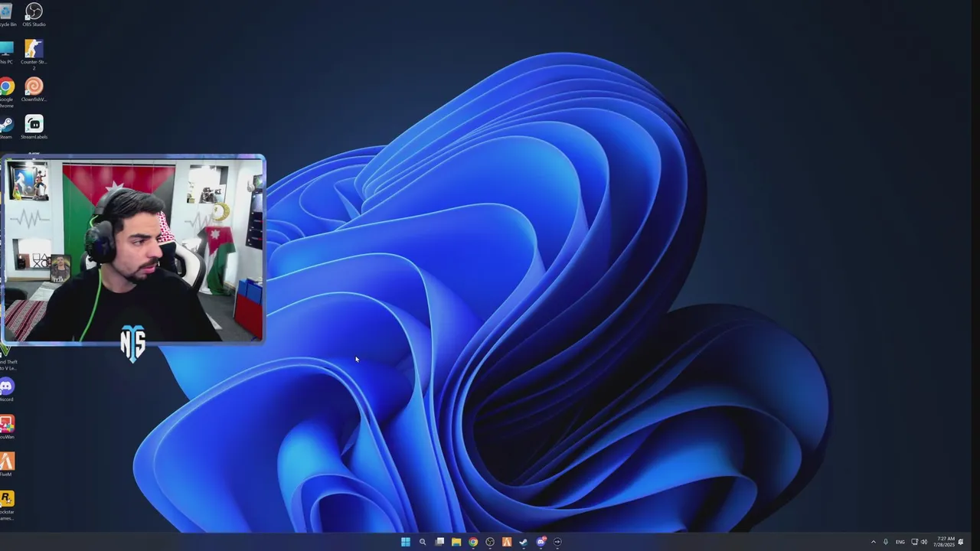Open the volume speaker tray icon
The image size is (980, 551).
924,542
